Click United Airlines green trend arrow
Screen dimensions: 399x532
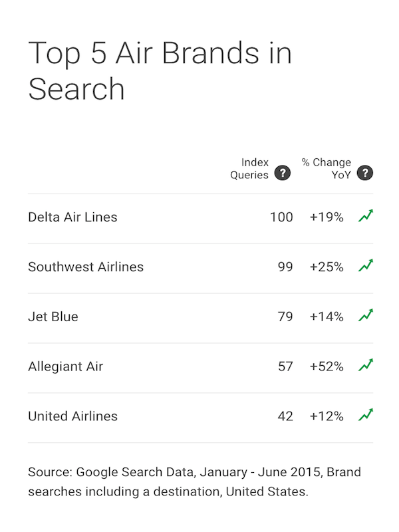[366, 414]
